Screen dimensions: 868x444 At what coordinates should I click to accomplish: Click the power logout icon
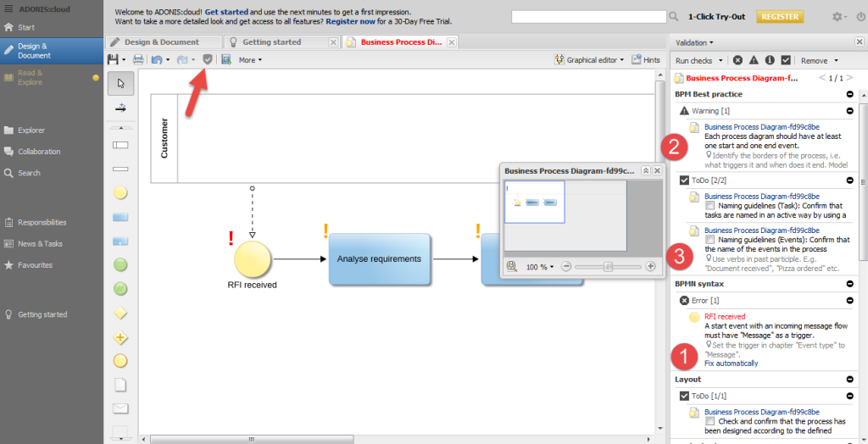[x=861, y=17]
